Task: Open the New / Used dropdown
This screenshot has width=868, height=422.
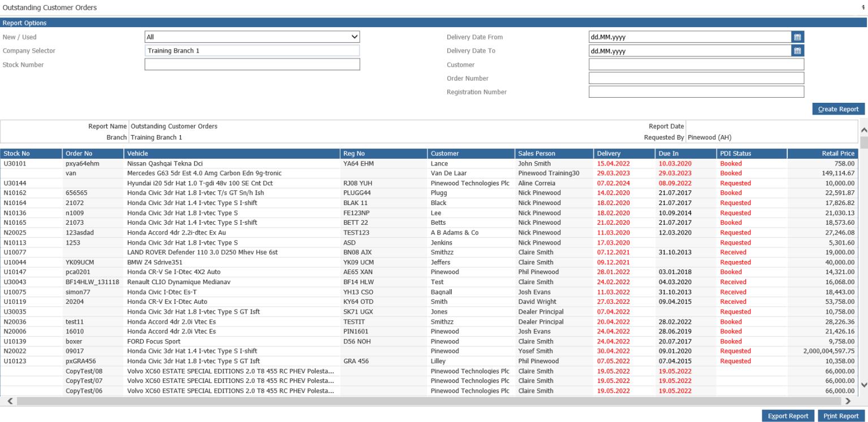Action: coord(252,37)
